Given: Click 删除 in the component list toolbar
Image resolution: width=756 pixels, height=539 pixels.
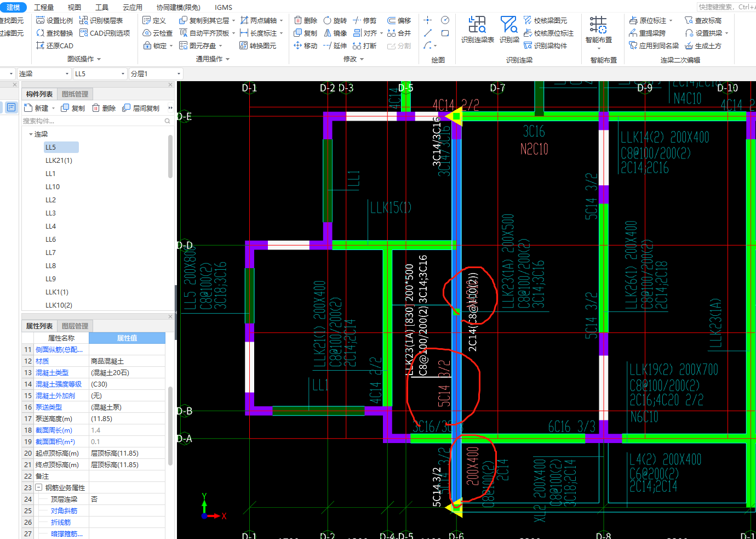Looking at the screenshot, I should click(x=104, y=108).
